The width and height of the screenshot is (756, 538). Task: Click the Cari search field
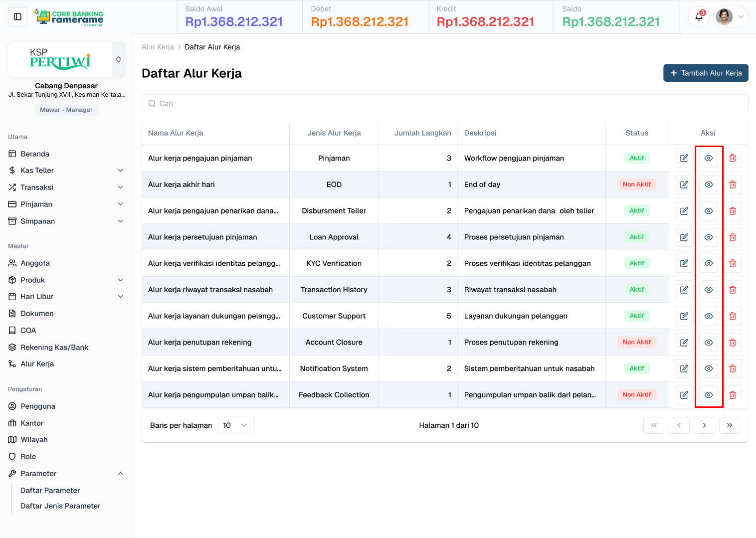(x=444, y=104)
